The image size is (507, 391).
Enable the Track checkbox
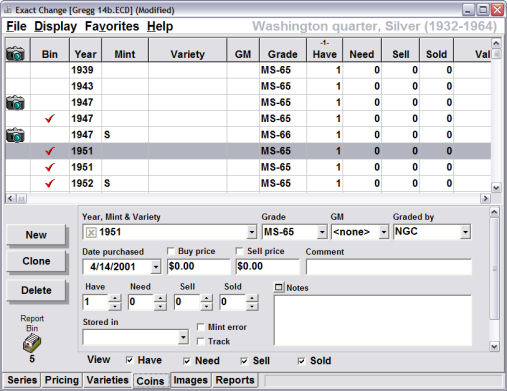tap(201, 341)
